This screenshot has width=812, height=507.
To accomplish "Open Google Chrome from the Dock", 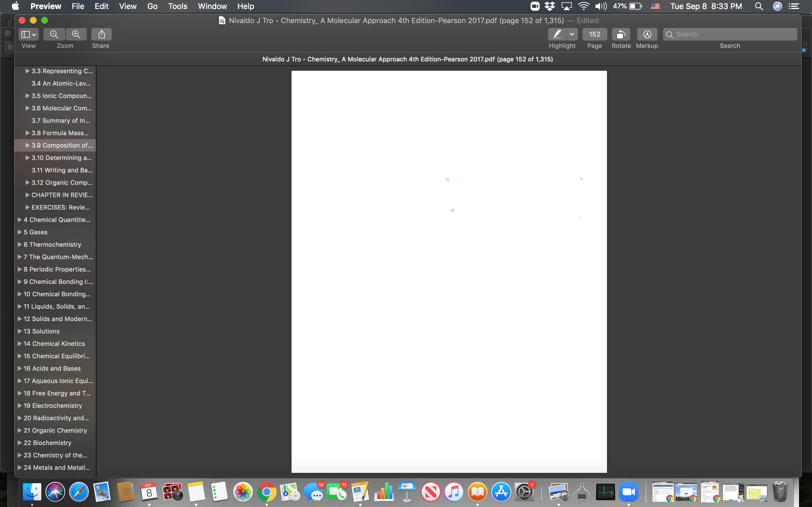I will [267, 492].
